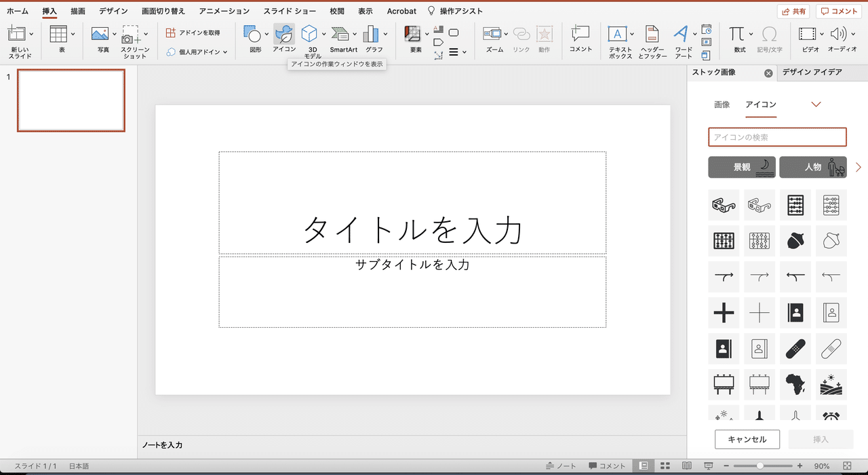Viewport: 868px width, 475px height.
Task: Expand the 新しいスライド dropdown arrow
Action: click(31, 34)
